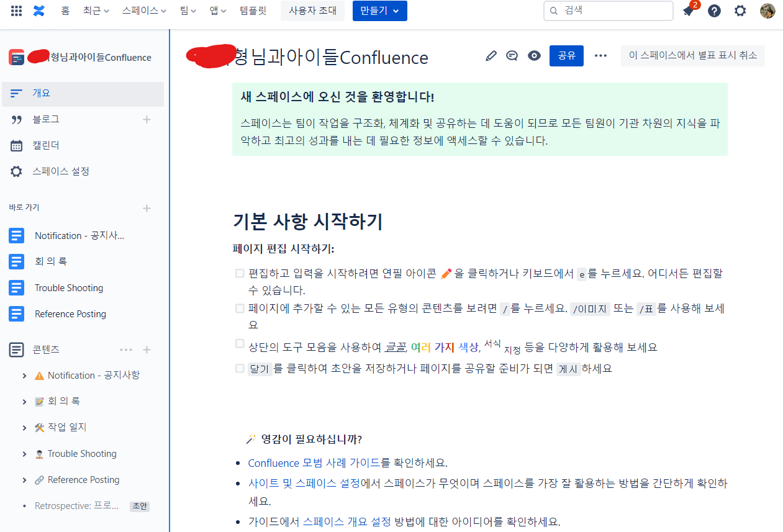
Task: Check the 페이지에 추가할 수 있는 task checkbox
Action: click(240, 308)
